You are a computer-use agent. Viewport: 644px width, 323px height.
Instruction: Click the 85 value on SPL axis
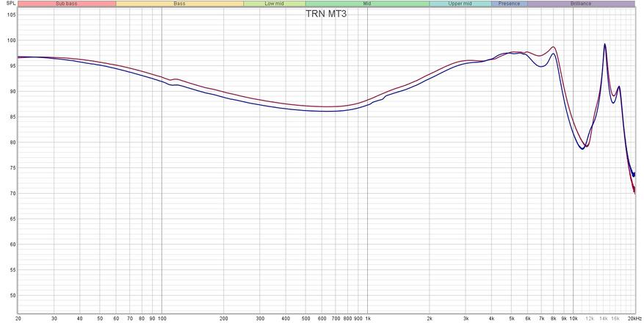tap(12, 117)
